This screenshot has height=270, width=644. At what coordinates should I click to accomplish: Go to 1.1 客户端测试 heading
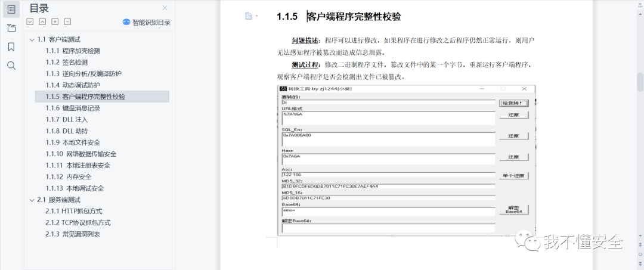click(58, 40)
